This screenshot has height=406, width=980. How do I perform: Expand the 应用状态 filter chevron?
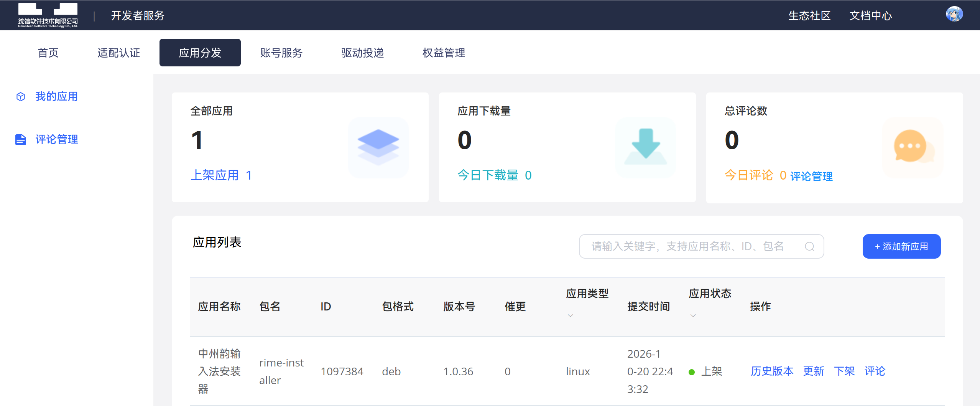click(x=693, y=315)
